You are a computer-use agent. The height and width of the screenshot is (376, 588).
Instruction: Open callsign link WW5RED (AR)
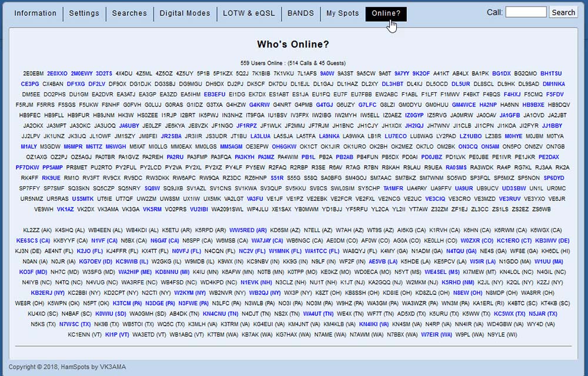[248, 230]
